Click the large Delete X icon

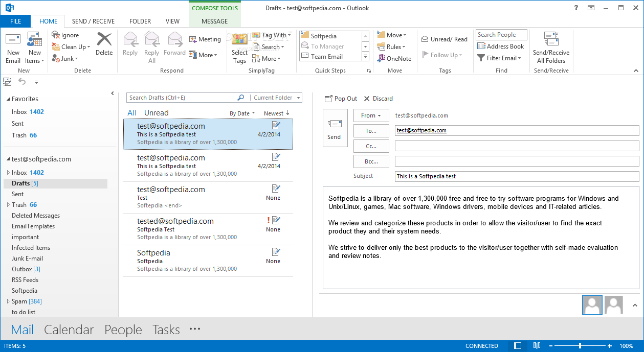[104, 40]
